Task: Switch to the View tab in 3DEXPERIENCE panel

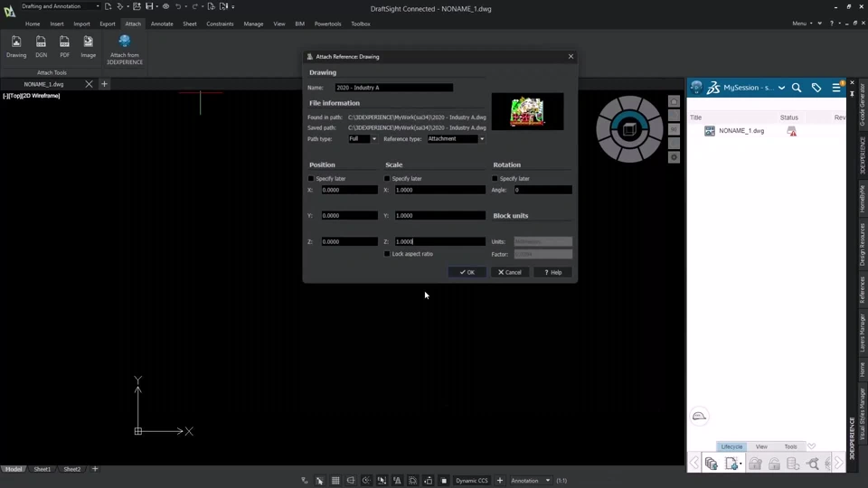Action: [x=761, y=446]
